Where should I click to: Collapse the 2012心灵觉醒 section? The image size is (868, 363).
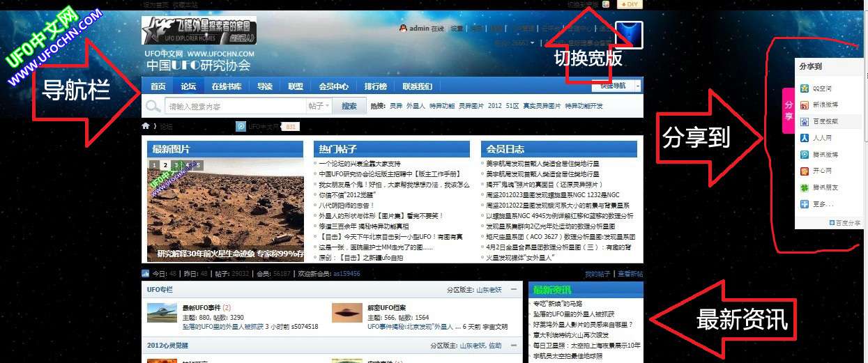click(514, 346)
